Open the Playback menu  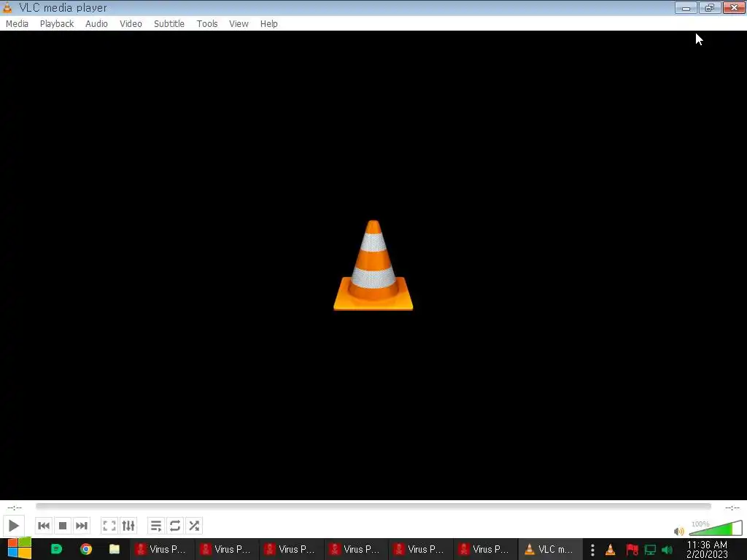(x=57, y=24)
